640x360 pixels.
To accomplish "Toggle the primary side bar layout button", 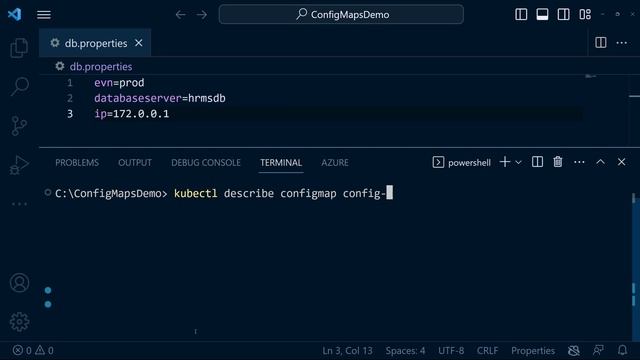I will pos(521,15).
